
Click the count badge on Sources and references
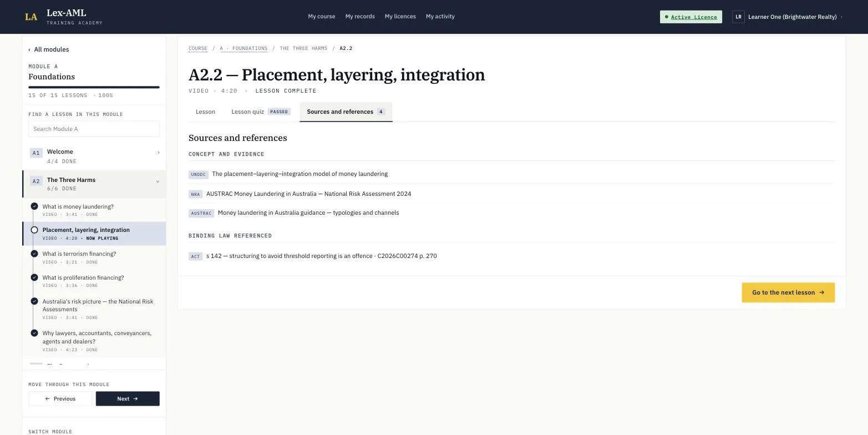[x=381, y=112]
